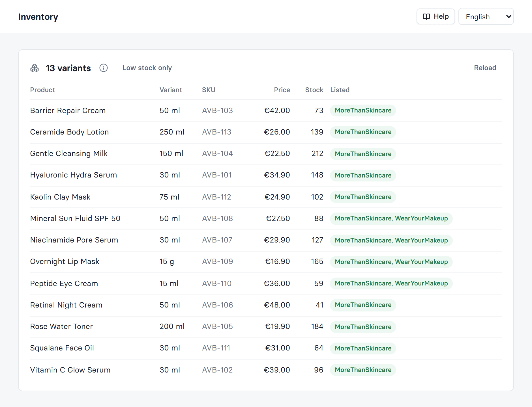This screenshot has height=407, width=532.
Task: Click the Listed column header
Action: [x=340, y=90]
